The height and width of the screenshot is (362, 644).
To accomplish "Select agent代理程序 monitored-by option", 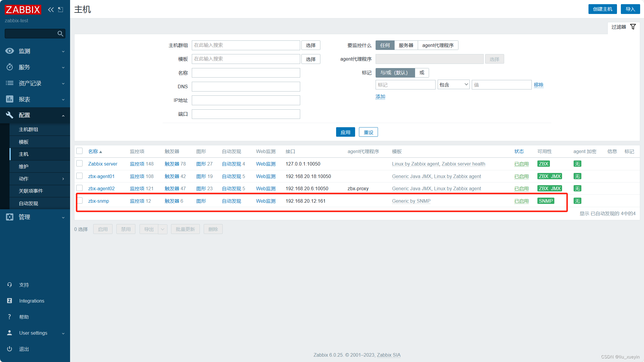I will tap(438, 45).
